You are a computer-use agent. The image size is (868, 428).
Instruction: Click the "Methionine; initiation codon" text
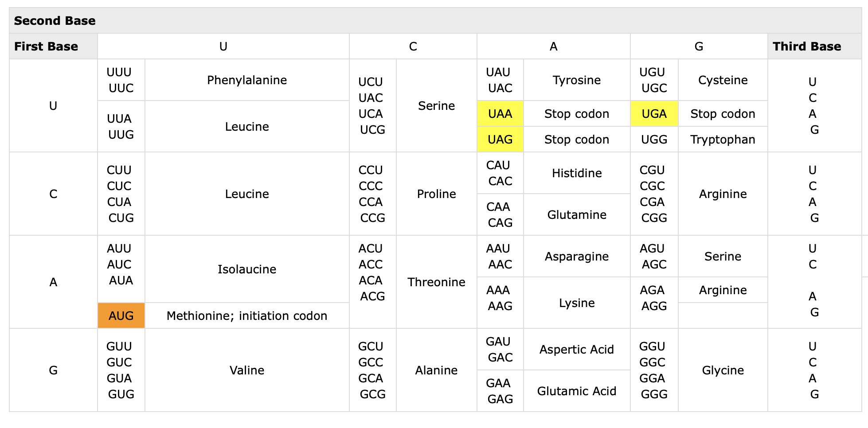pyautogui.click(x=247, y=315)
